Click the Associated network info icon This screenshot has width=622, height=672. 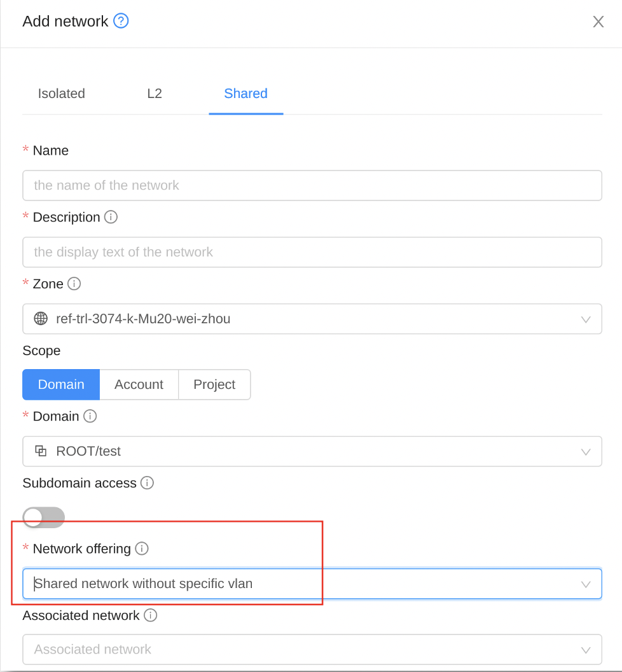point(150,615)
